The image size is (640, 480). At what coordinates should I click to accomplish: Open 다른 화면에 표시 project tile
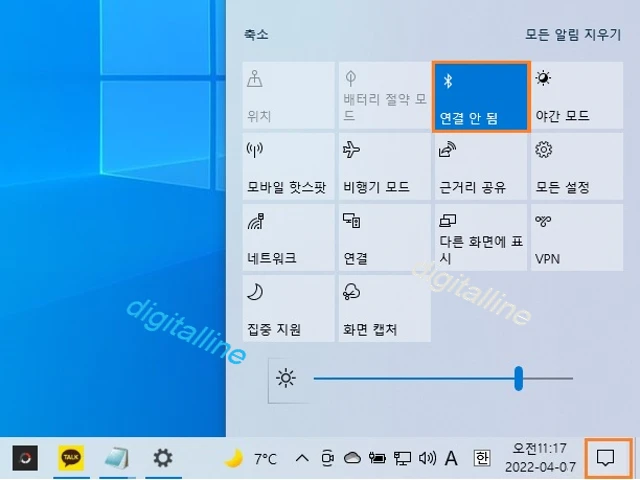[x=481, y=238]
